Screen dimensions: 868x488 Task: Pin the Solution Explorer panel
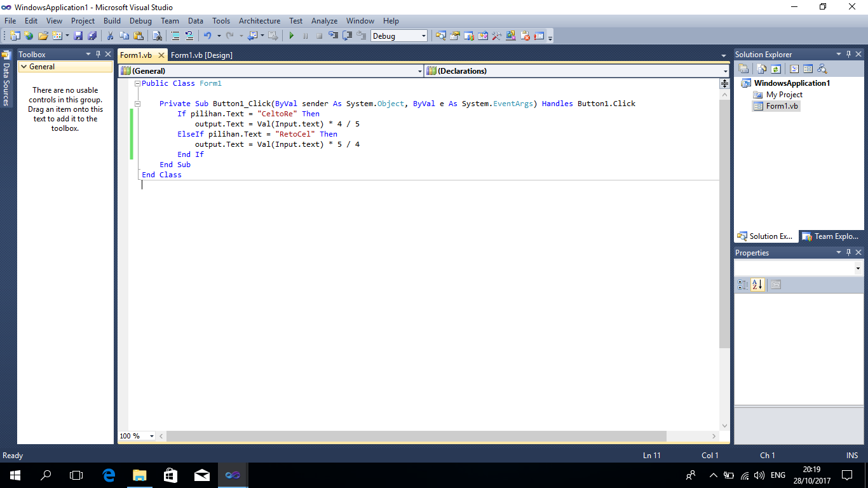pos(848,54)
